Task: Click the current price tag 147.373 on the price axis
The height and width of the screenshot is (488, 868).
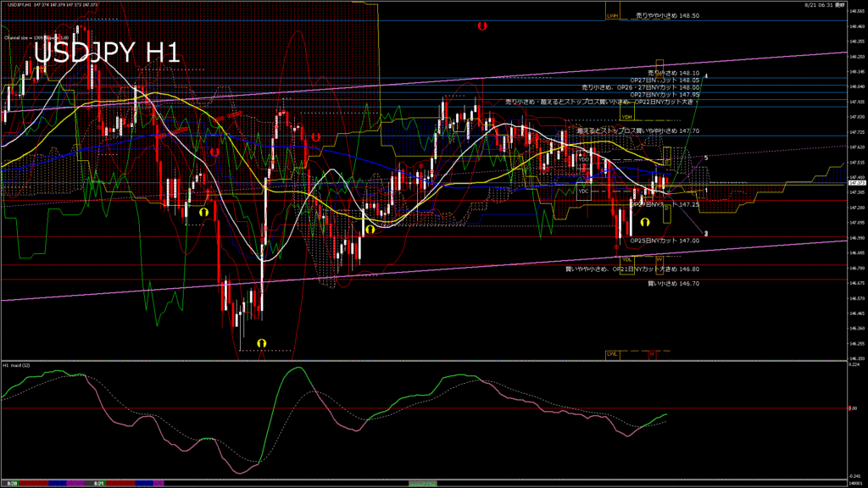Action: pyautogui.click(x=856, y=182)
